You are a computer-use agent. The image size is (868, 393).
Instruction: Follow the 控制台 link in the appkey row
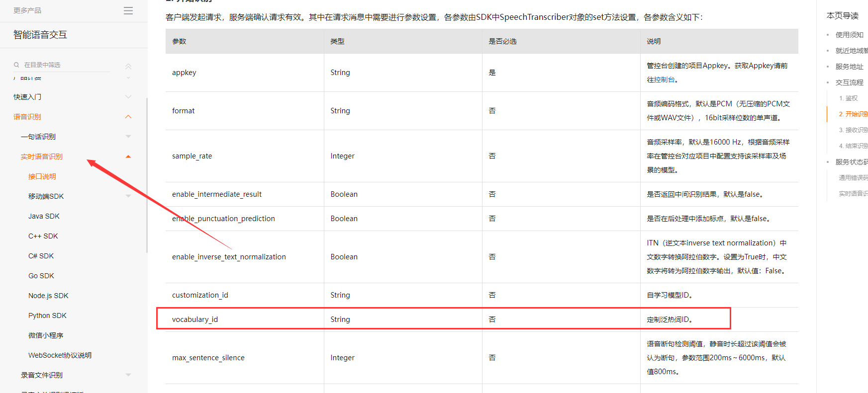(665, 79)
